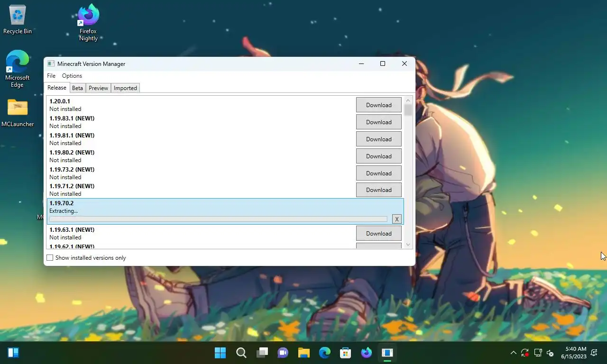
Task: Download version 1.19.63.1
Action: click(379, 234)
